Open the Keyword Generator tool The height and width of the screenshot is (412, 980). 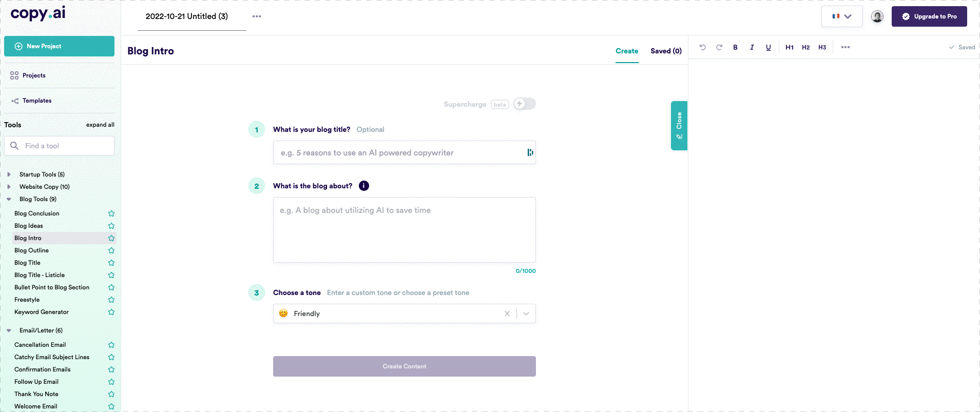pyautogui.click(x=42, y=312)
